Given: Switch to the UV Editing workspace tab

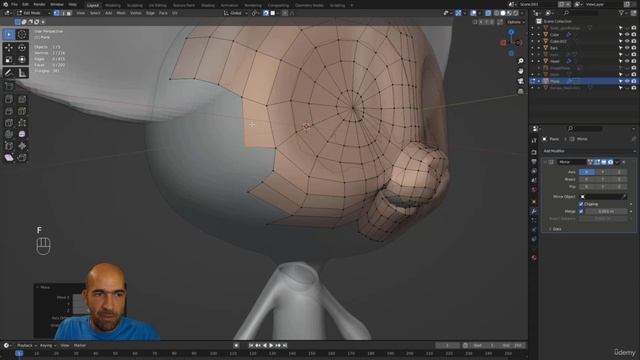Looking at the screenshot, I should point(158,5).
